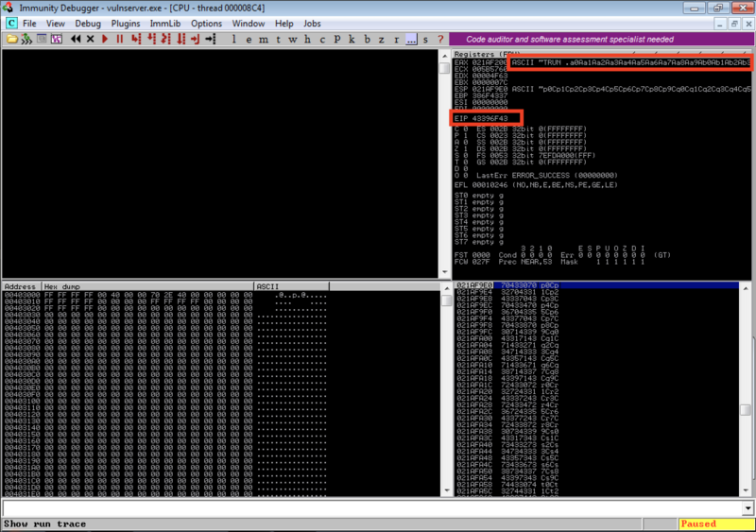This screenshot has height=532, width=756.
Task: Click the Open file folder icon
Action: [x=12, y=39]
